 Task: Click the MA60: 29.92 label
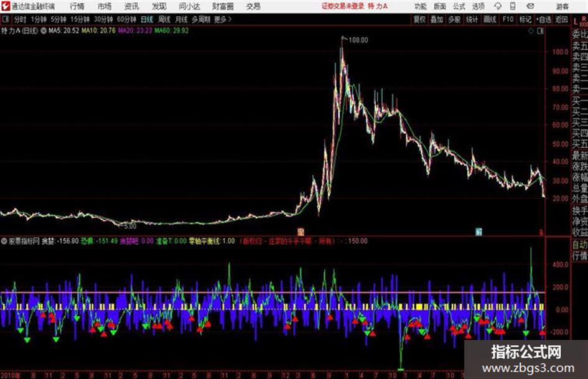(x=171, y=30)
